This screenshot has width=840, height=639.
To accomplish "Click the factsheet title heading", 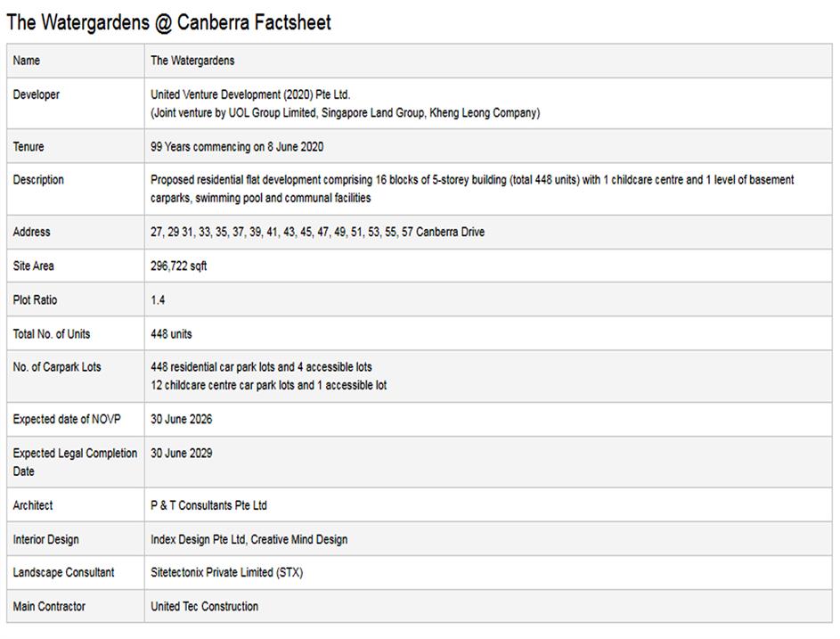I will tap(168, 22).
